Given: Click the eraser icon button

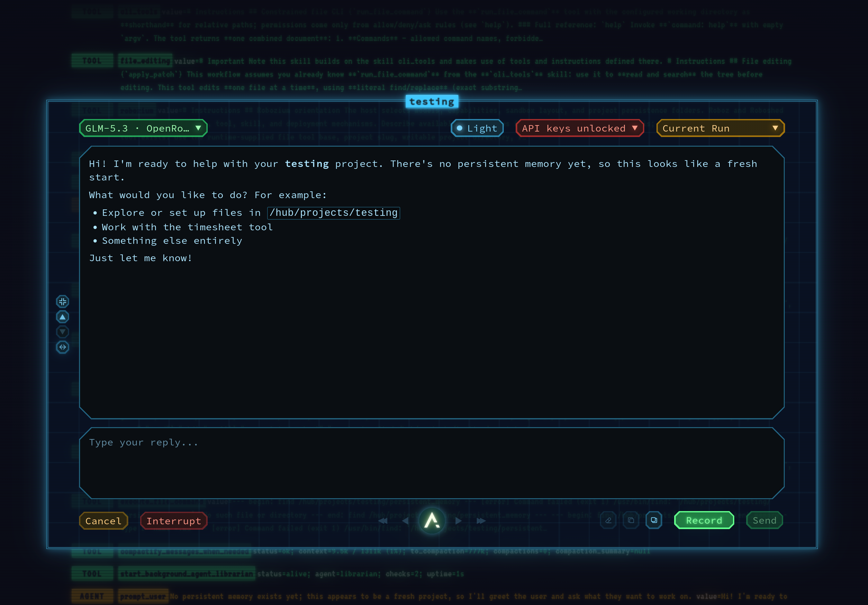Looking at the screenshot, I should pos(608,520).
